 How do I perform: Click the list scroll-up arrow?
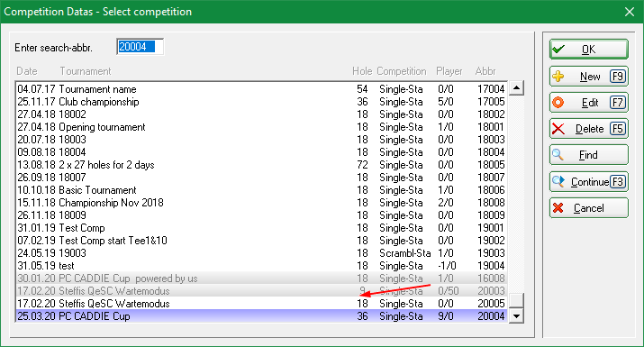[517, 88]
